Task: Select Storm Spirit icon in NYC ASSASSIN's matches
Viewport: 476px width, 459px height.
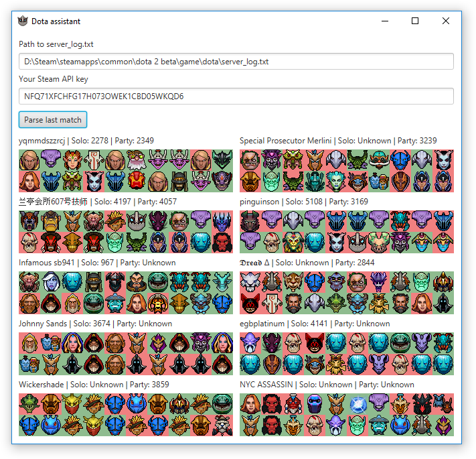Action: coord(379,425)
